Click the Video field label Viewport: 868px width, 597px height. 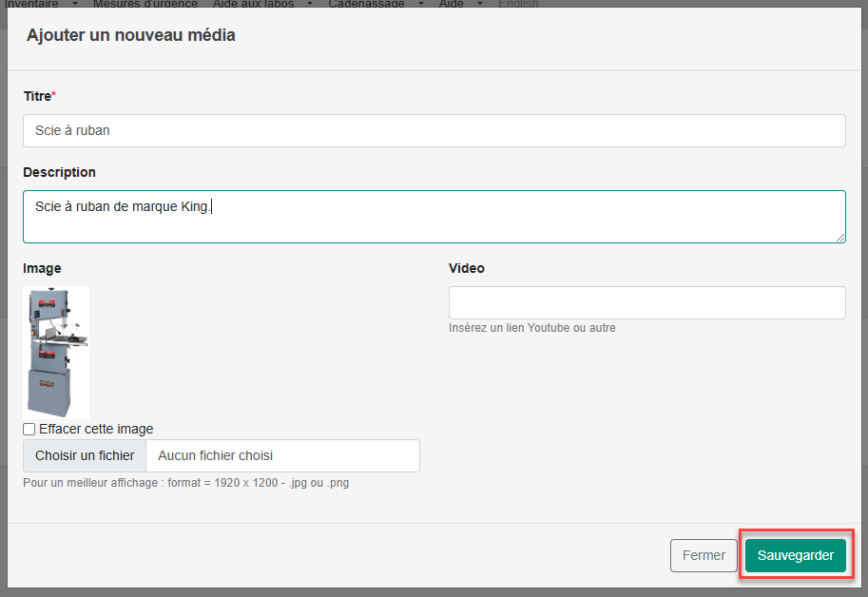[x=467, y=269]
